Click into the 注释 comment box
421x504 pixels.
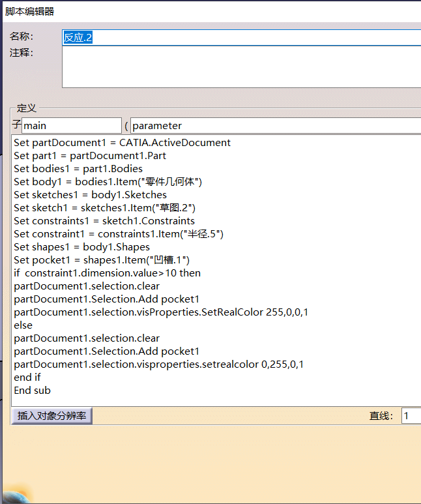(x=241, y=67)
